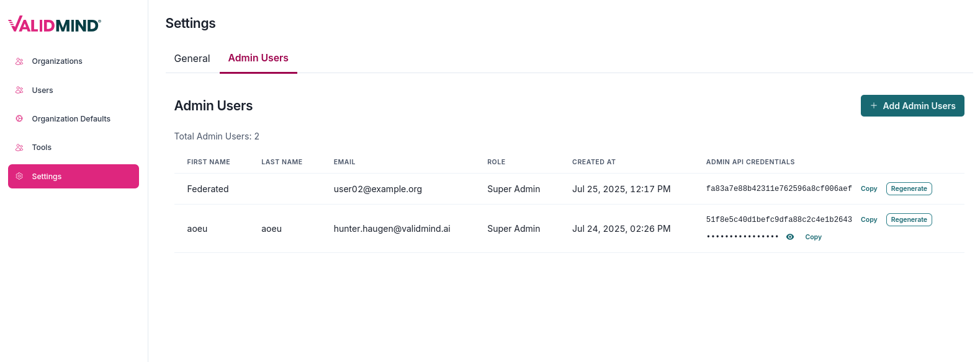The height and width of the screenshot is (362, 980).
Task: Click the Add Admin Users button
Action: coord(912,106)
